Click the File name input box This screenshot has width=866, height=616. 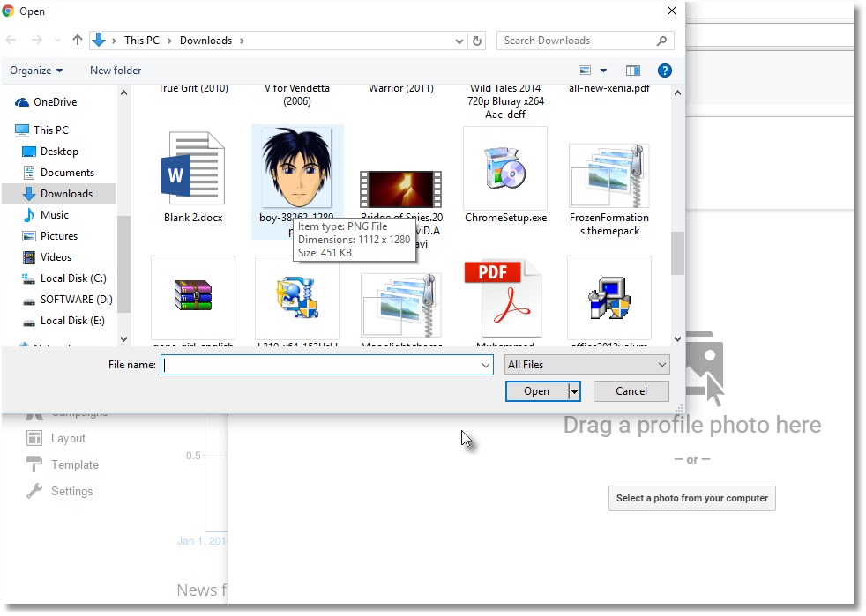(327, 365)
